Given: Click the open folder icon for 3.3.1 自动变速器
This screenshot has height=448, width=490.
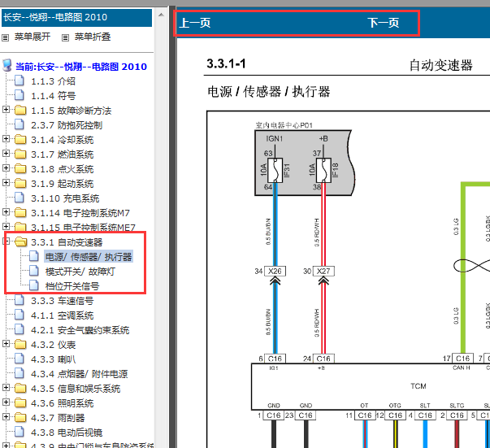Looking at the screenshot, I should tap(21, 241).
